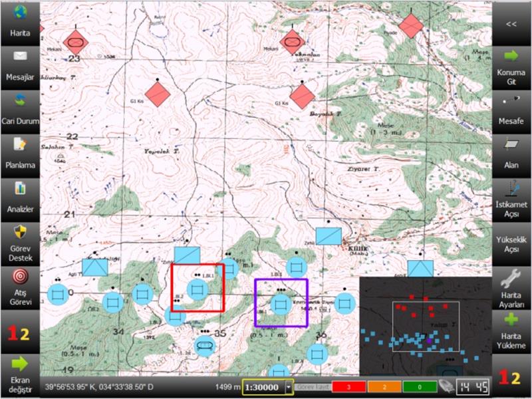
Task: Click the minimap overview in corner
Action: (425, 326)
